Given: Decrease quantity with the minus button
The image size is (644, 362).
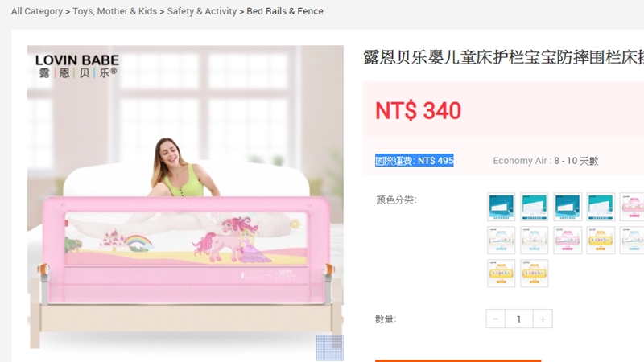Looking at the screenshot, I should (x=495, y=319).
